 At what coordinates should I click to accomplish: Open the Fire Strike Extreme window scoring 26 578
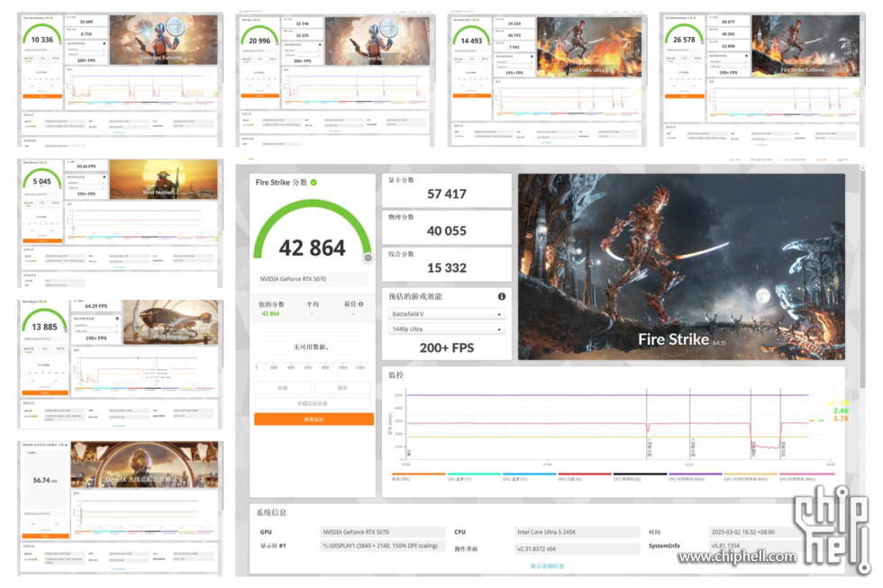762,80
